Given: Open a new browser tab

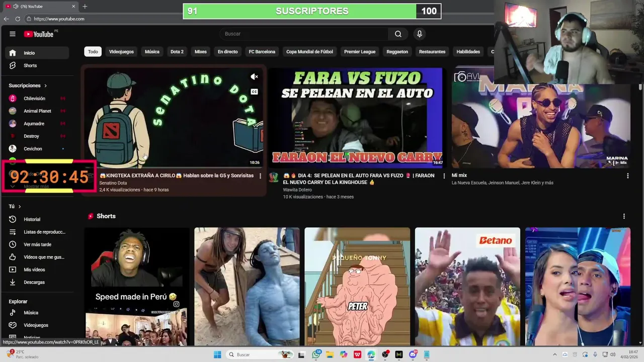Looking at the screenshot, I should point(85,7).
